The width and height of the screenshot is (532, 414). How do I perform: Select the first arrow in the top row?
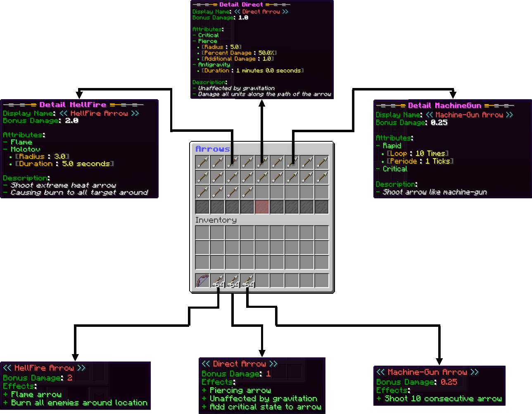[x=202, y=162]
